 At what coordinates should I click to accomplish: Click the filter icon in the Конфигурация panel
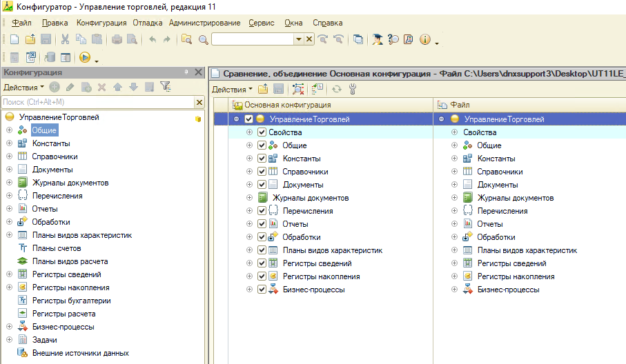[165, 87]
